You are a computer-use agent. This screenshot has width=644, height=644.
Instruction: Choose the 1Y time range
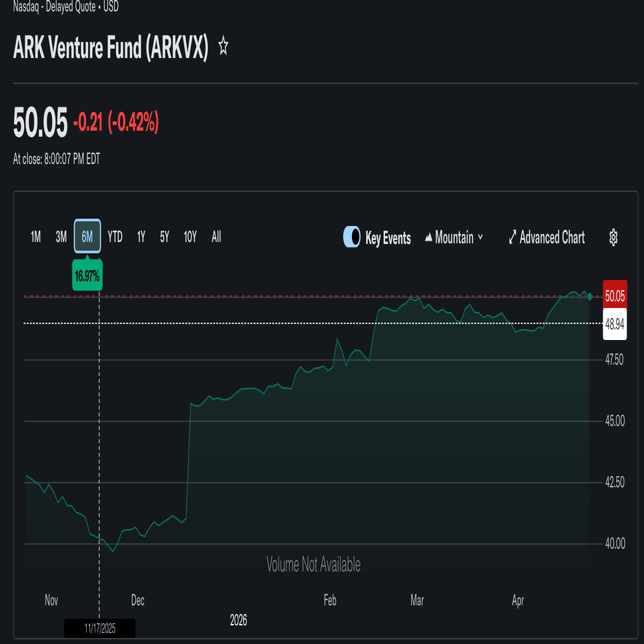click(x=141, y=237)
